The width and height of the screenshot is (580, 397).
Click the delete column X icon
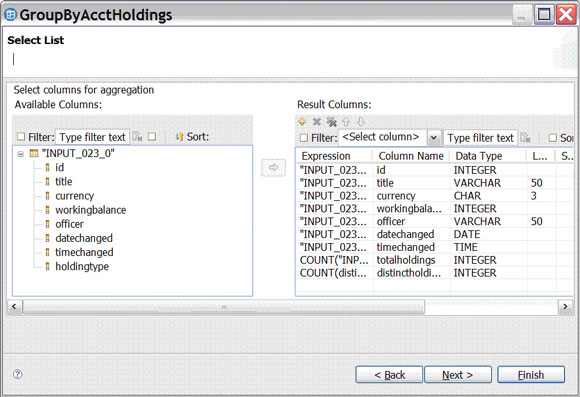point(317,121)
